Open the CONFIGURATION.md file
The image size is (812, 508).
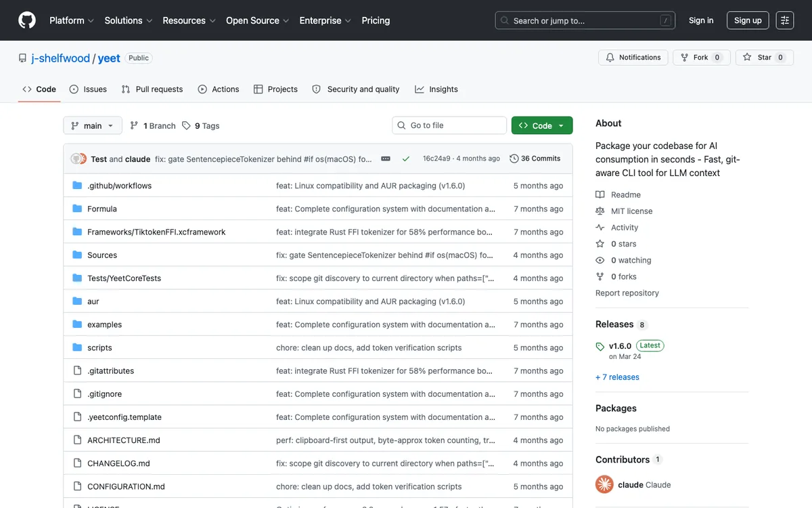126,486
